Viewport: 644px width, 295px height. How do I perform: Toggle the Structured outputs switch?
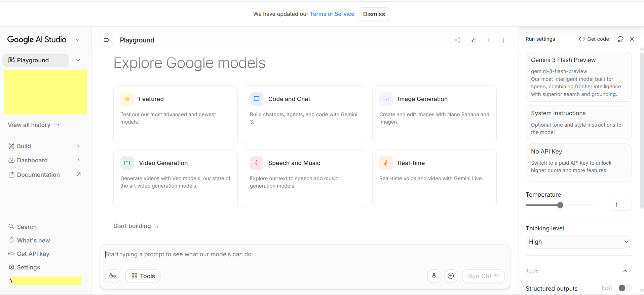[x=624, y=288]
